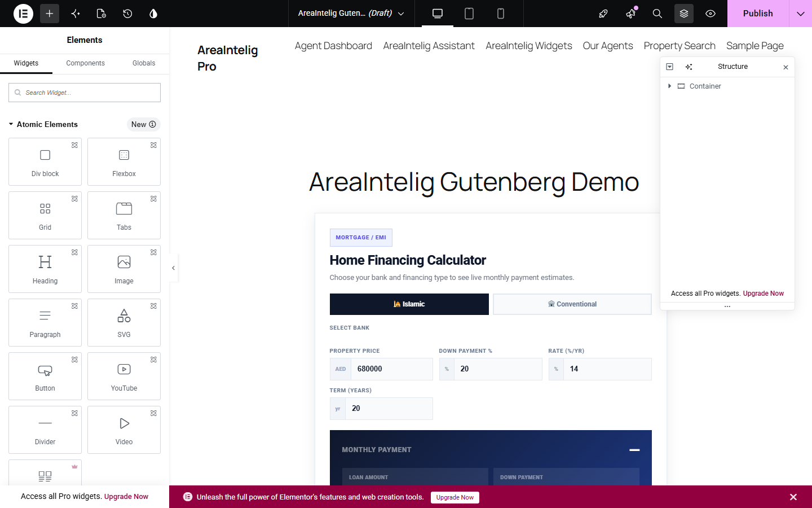The image size is (812, 508).
Task: Select the SVG widget
Action: click(124, 322)
